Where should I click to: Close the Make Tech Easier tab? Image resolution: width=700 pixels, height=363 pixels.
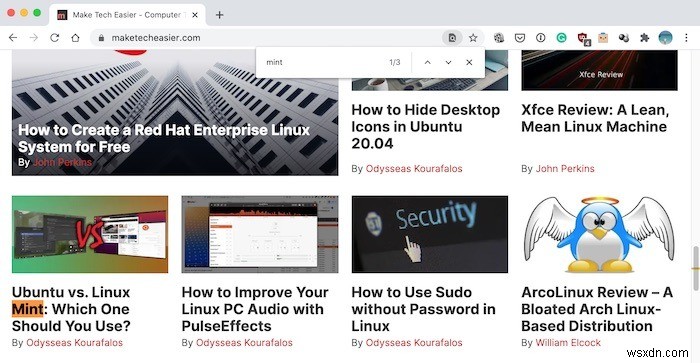[195, 15]
